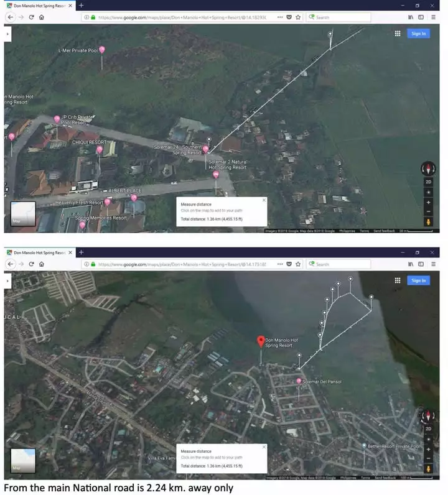Zoom in on the upper map
448x495 pixels.
429,202
